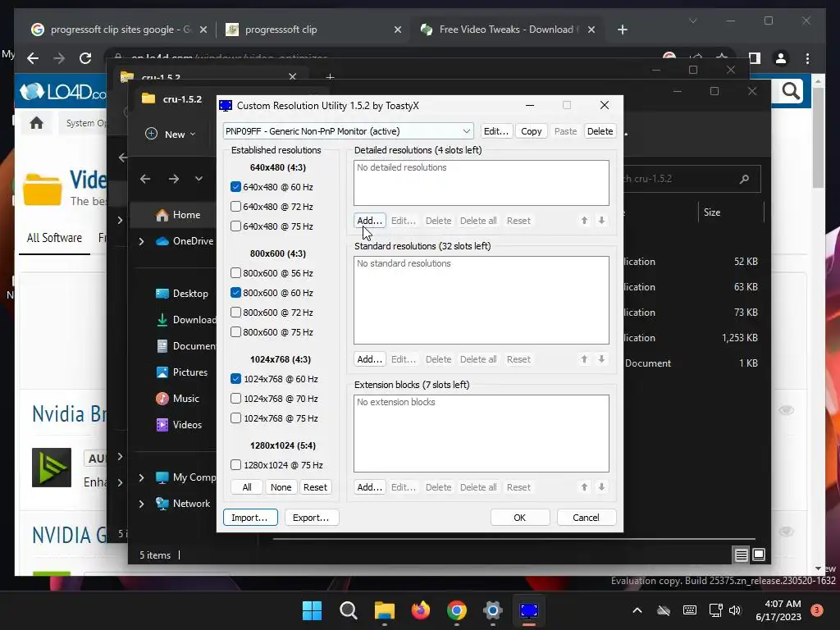The height and width of the screenshot is (630, 840).
Task: Tick the 1280x1024 @ 75 Hz checkbox
Action: [235, 465]
